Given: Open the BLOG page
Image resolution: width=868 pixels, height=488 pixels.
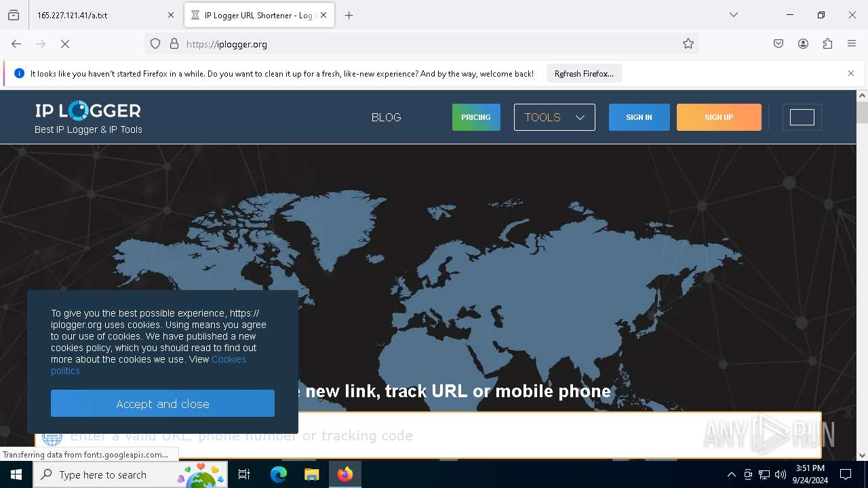Looking at the screenshot, I should click(x=387, y=117).
